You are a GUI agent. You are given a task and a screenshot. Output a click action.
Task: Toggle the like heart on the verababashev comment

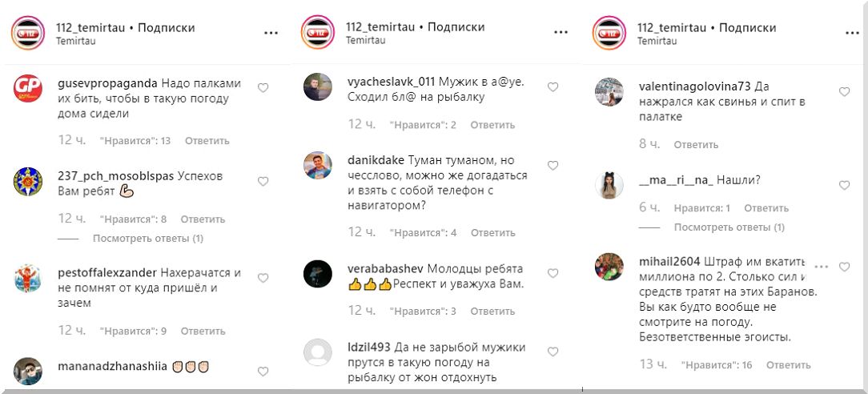tap(553, 273)
